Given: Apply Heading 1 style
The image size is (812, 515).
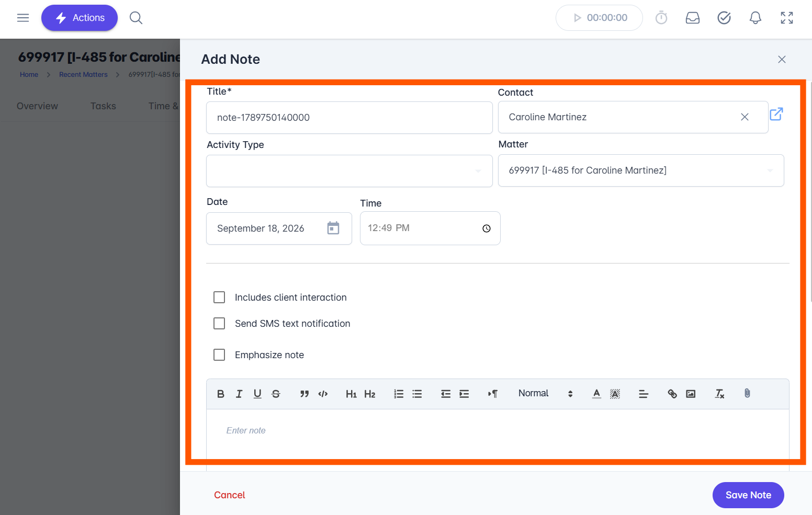Looking at the screenshot, I should (352, 394).
